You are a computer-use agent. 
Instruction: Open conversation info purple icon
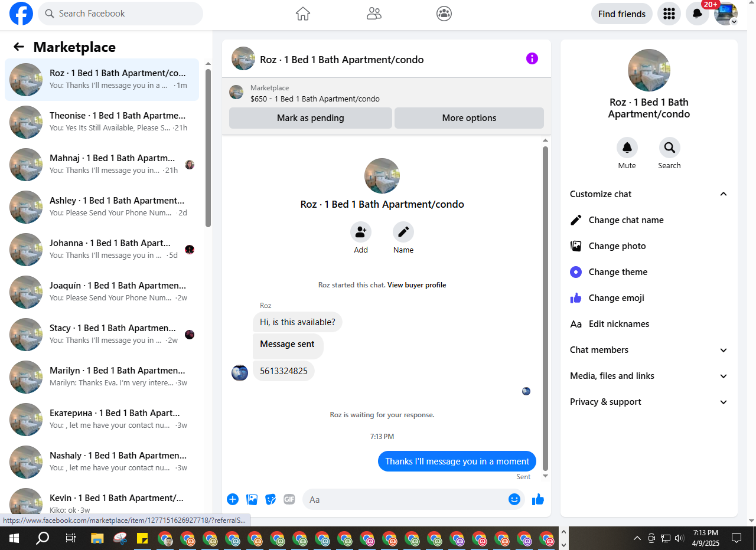pos(532,58)
